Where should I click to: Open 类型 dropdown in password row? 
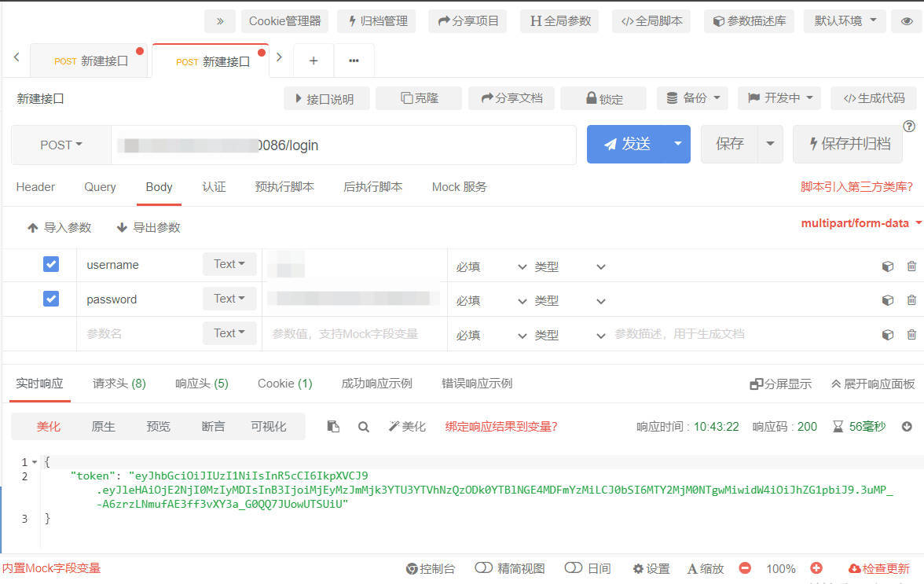(x=570, y=301)
